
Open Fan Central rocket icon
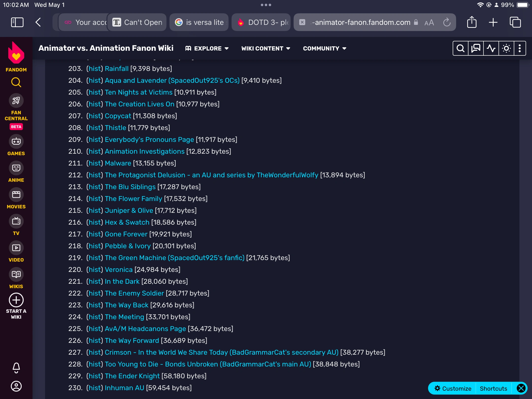[16, 100]
